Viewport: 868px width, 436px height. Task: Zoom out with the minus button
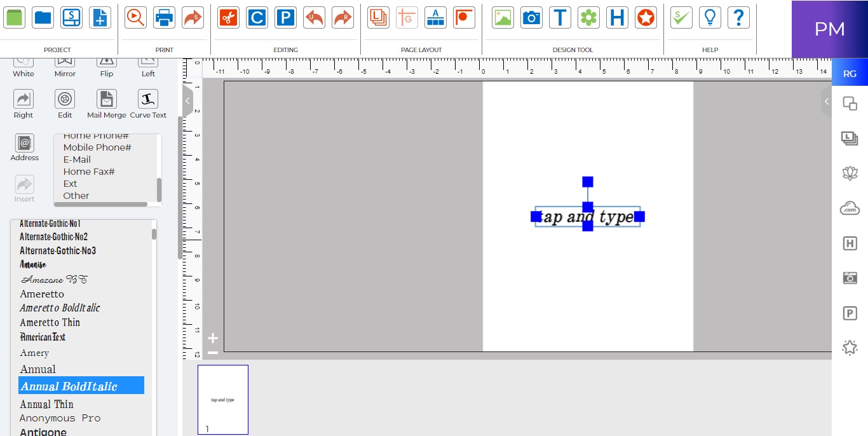(213, 353)
